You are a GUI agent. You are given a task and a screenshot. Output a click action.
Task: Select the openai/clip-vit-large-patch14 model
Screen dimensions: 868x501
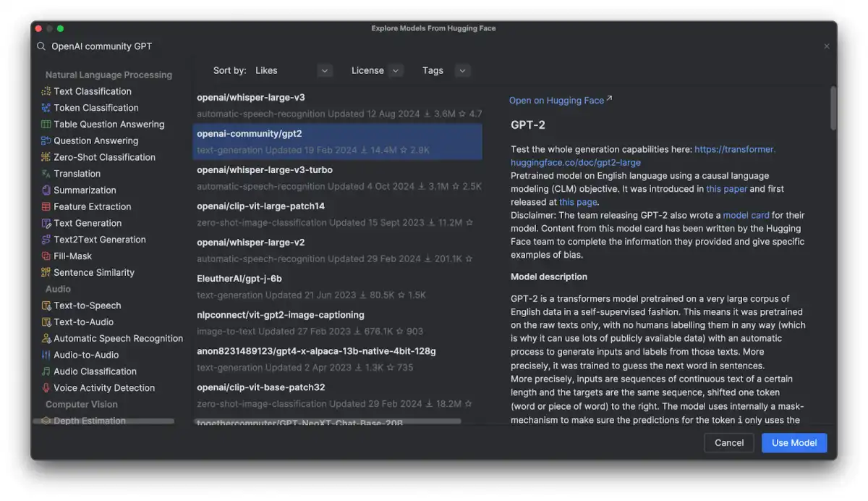(338, 214)
